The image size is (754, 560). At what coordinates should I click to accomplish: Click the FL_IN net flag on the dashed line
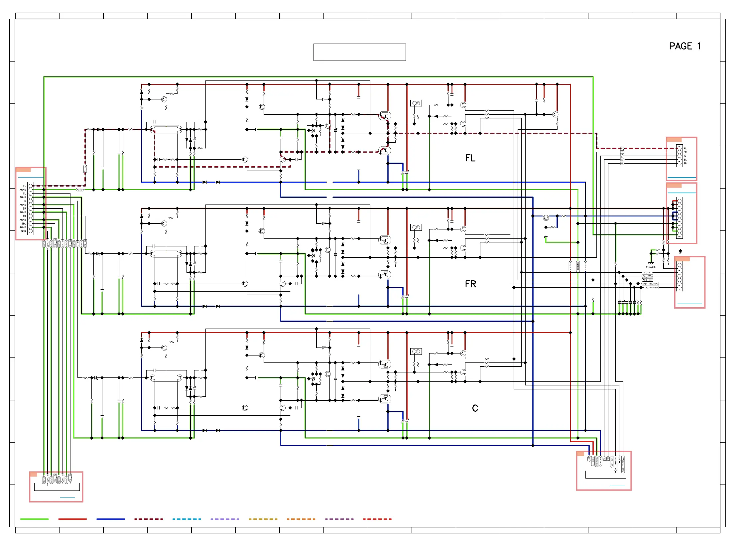pyautogui.click(x=85, y=169)
